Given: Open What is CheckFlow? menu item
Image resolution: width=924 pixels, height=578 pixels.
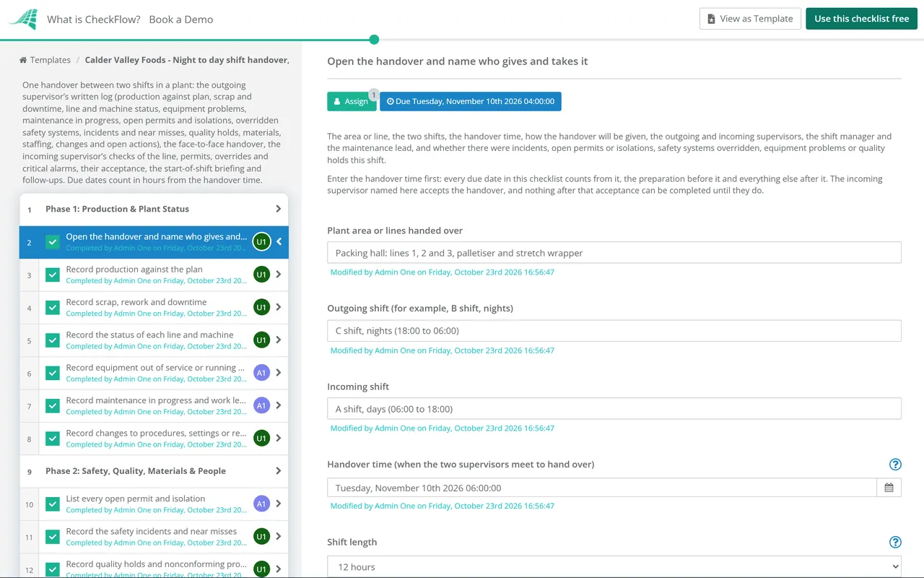Looking at the screenshot, I should coord(94,20).
